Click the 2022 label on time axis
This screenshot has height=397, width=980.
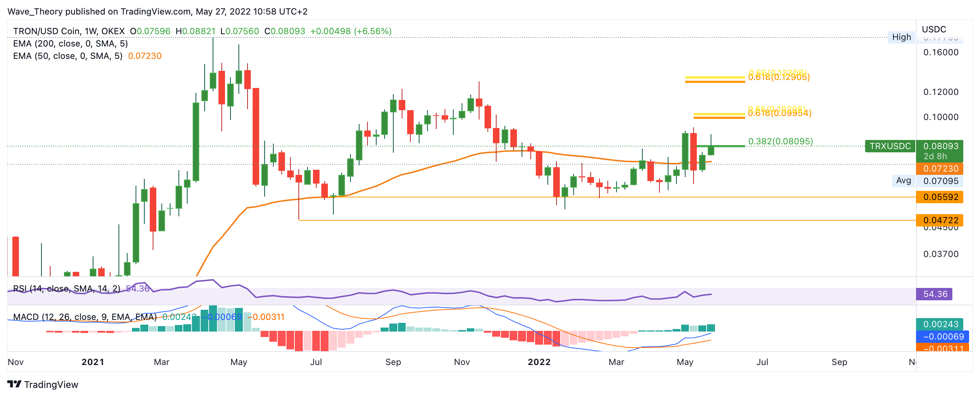(x=539, y=362)
